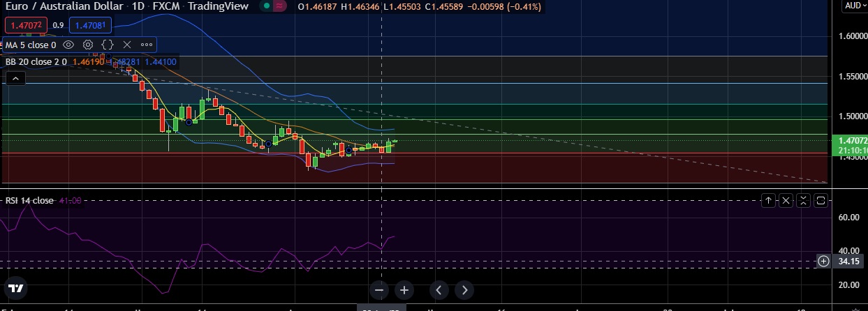Delete the RSI pane with its X icon
The image size is (868, 311).
(786, 201)
